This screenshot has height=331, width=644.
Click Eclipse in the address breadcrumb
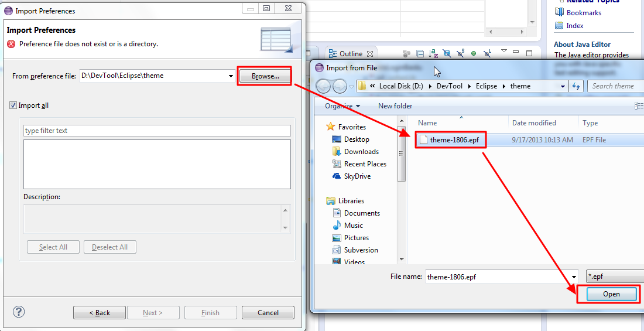point(487,86)
